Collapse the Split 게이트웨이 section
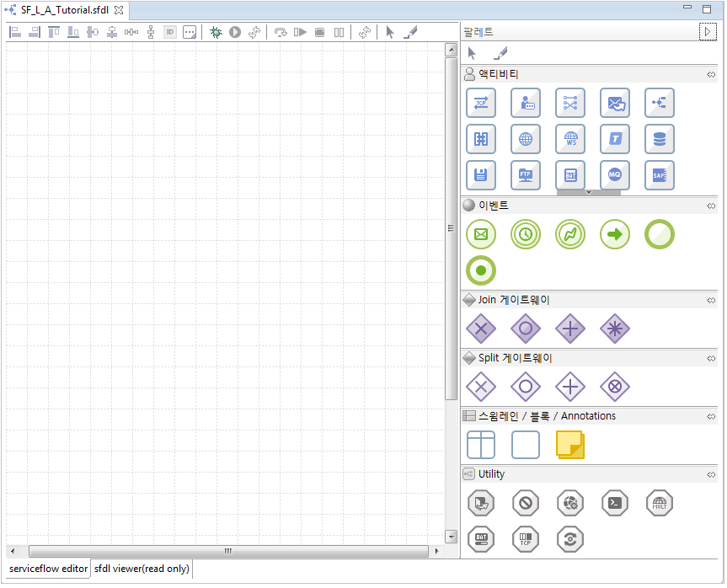The image size is (727, 588). [515, 358]
